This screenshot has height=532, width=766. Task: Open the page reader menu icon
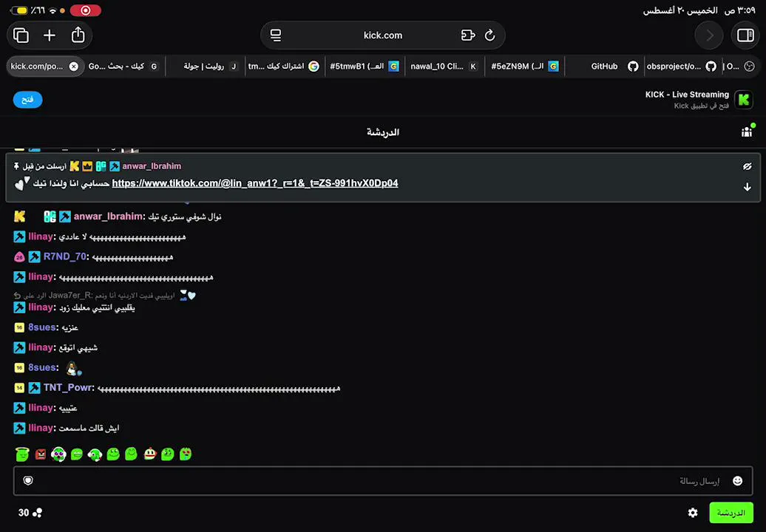[x=276, y=35]
